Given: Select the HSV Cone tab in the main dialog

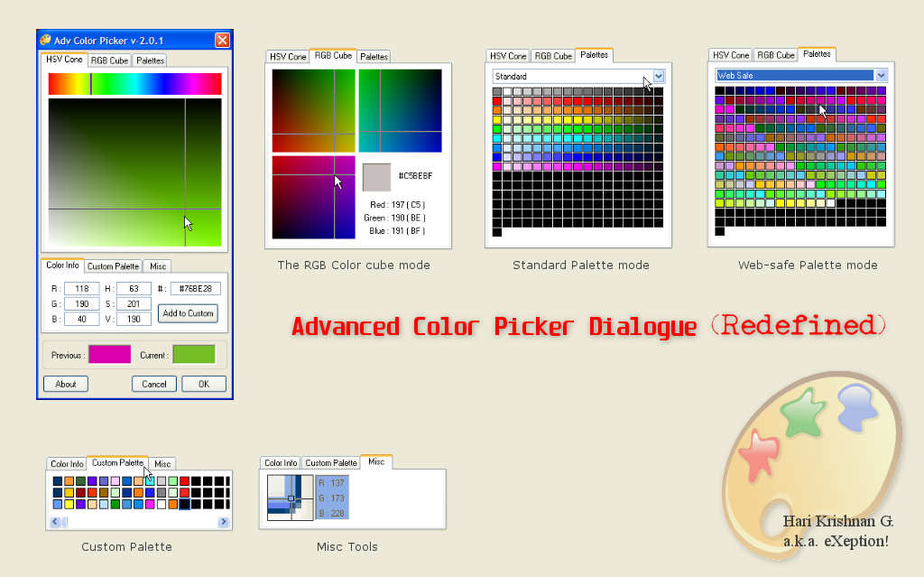Looking at the screenshot, I should 64,60.
